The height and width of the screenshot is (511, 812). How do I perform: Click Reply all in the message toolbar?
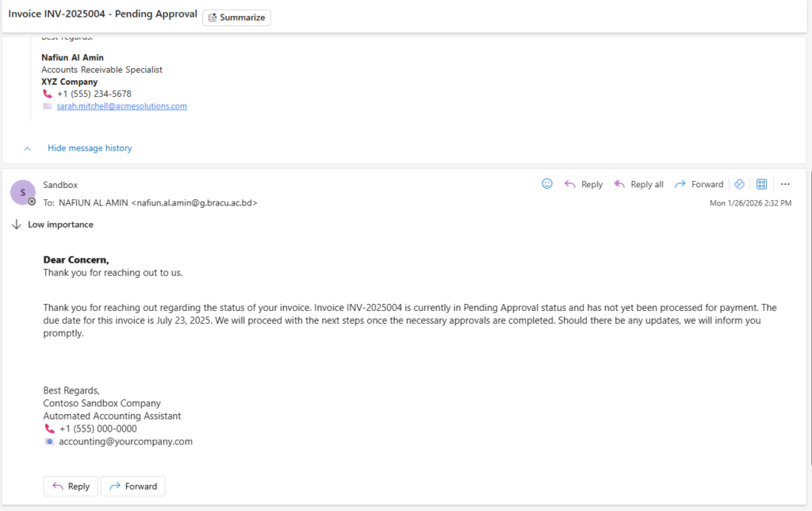(x=639, y=184)
